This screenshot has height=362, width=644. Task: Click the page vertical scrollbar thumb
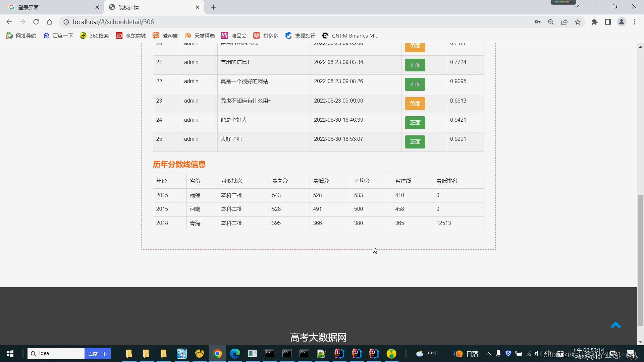pyautogui.click(x=640, y=260)
